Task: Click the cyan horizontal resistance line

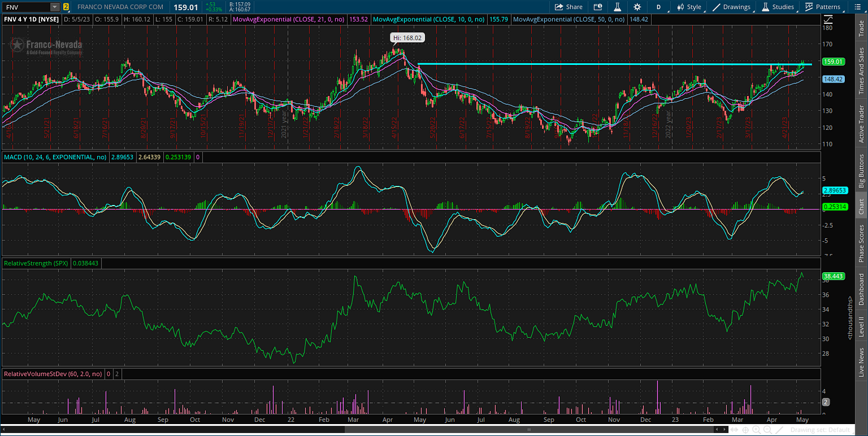Action: pyautogui.click(x=614, y=64)
